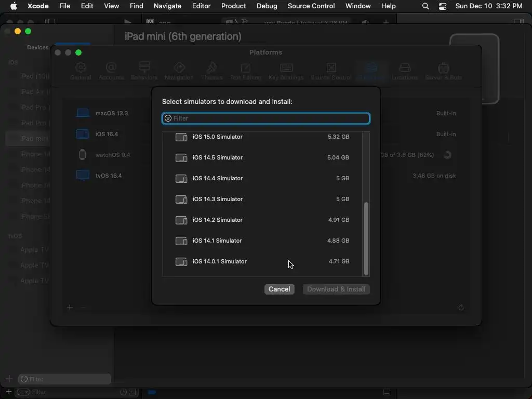Select iOS 14.5 Simulator row
The image size is (532, 399).
tap(262, 157)
